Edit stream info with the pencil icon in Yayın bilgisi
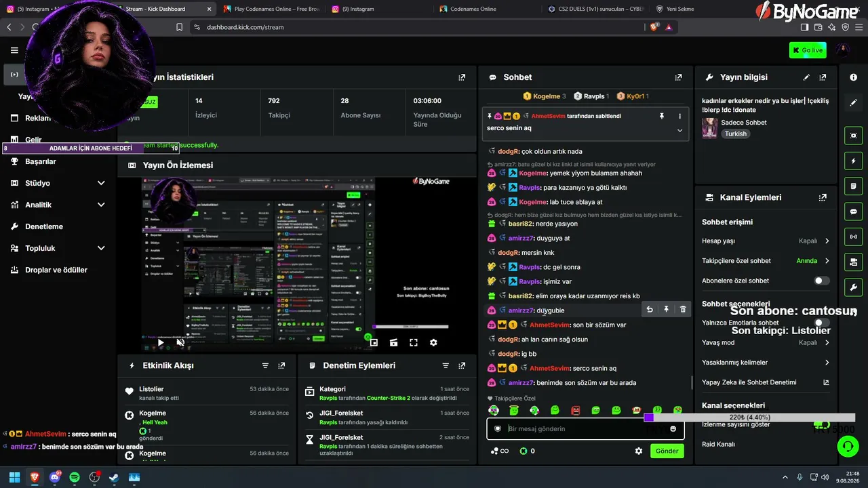 (806, 77)
